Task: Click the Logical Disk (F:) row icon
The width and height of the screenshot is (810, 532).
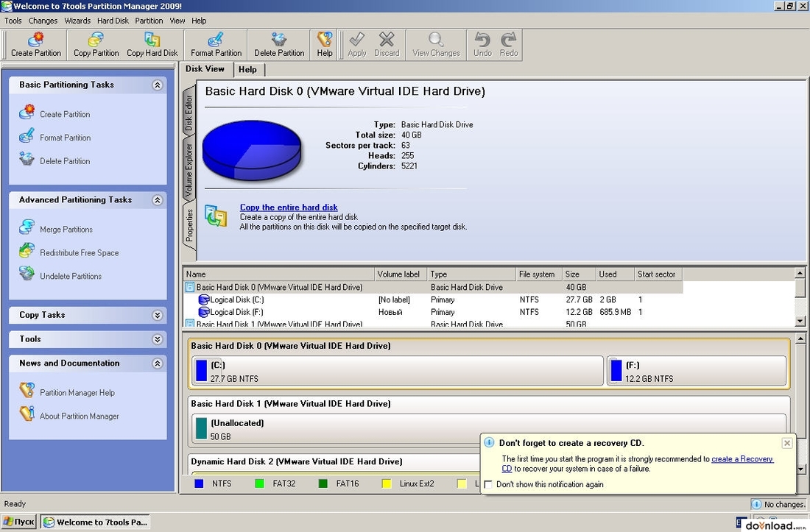Action: [203, 312]
